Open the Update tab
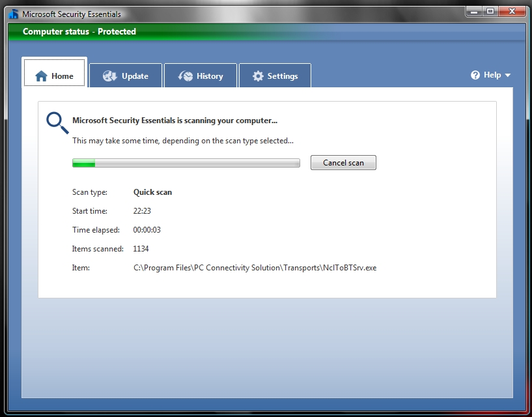The image size is (532, 417). (x=126, y=76)
